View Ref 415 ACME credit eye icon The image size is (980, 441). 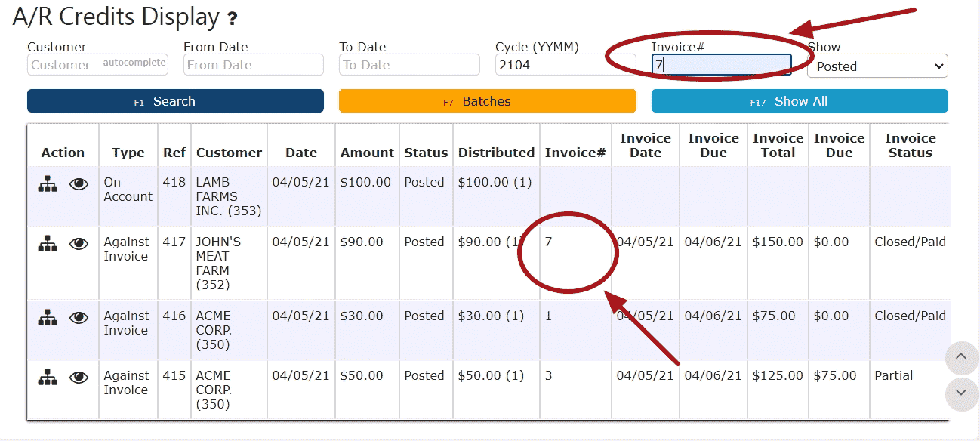pos(79,377)
